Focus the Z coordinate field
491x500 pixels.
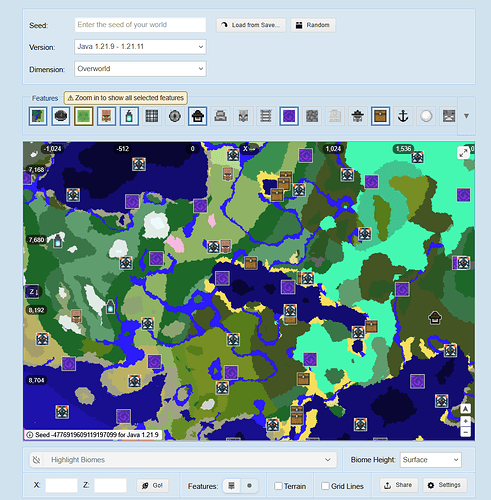coord(110,486)
